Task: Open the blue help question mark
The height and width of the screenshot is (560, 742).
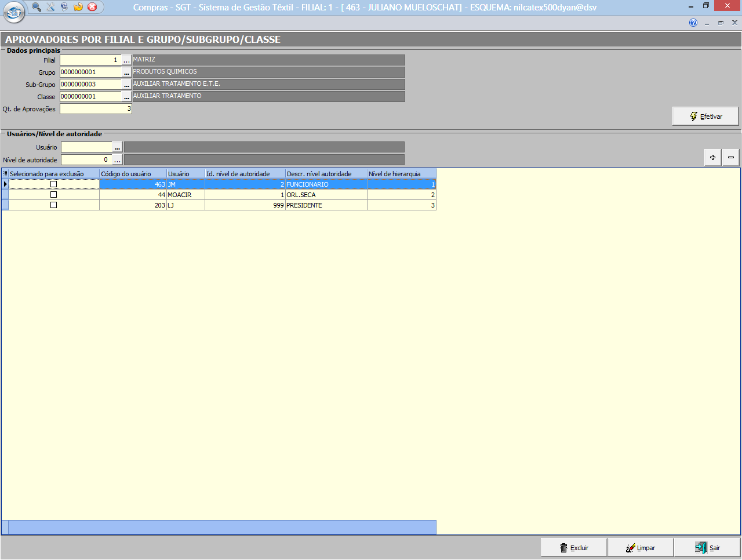Action: tap(693, 23)
